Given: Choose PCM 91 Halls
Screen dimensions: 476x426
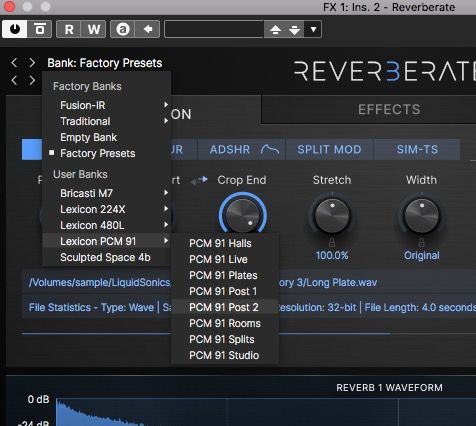Looking at the screenshot, I should click(225, 243).
